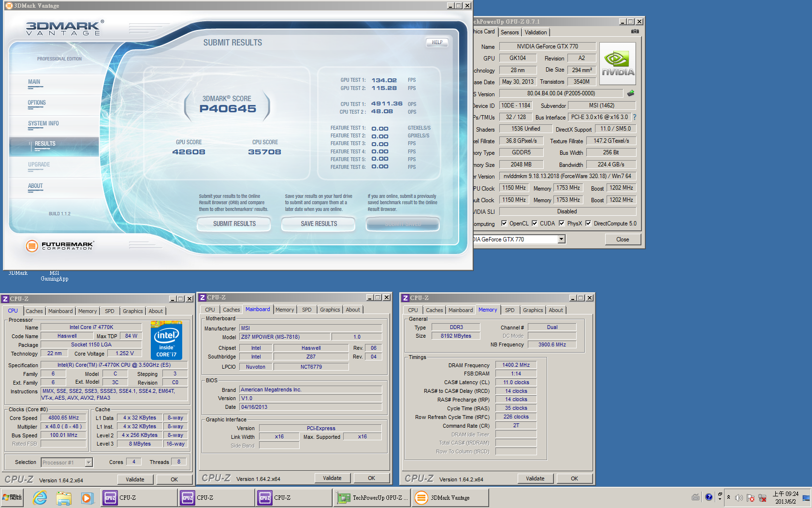Image resolution: width=812 pixels, height=508 pixels.
Task: Click Validate in left CPU-Z window
Action: (x=135, y=479)
